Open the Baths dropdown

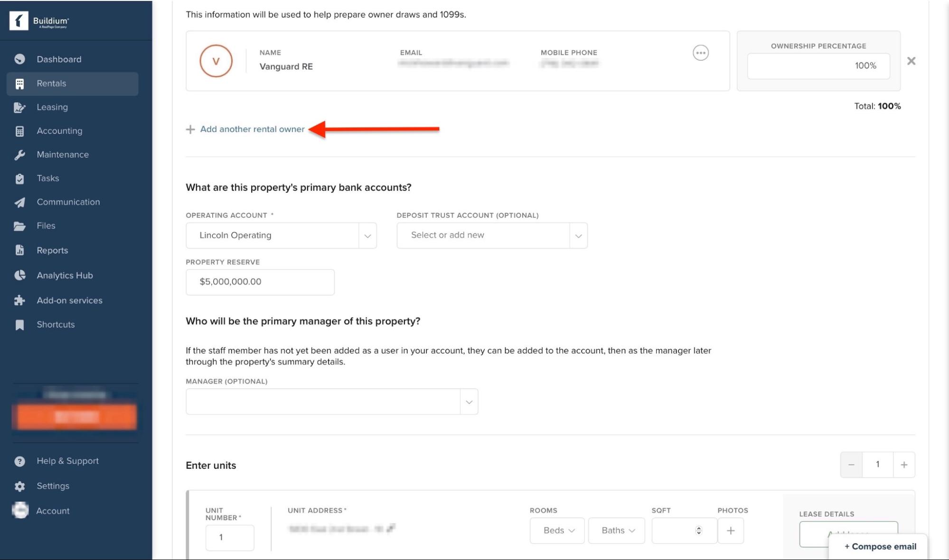616,531
